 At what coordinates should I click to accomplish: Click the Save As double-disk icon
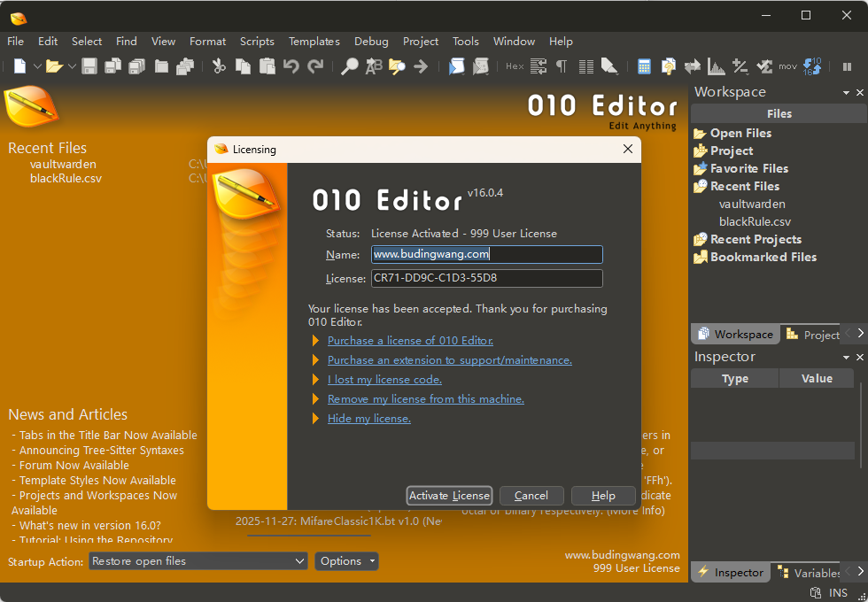(x=113, y=66)
